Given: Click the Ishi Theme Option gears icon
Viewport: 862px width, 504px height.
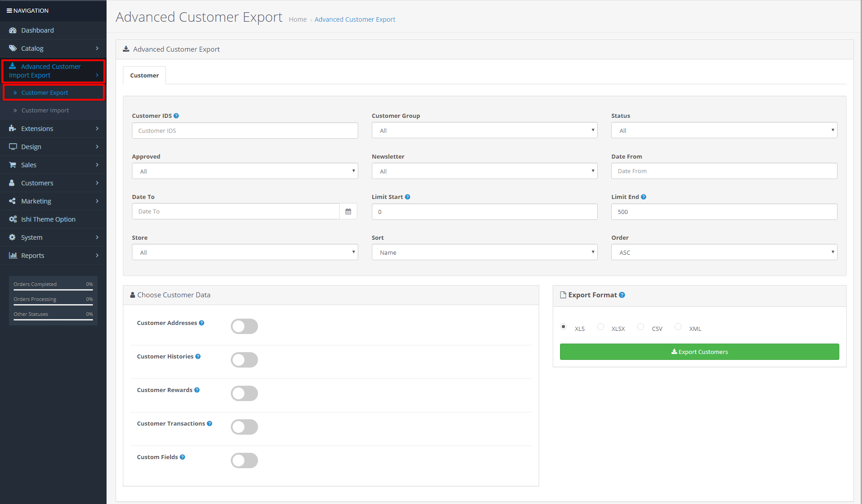Looking at the screenshot, I should (13, 219).
